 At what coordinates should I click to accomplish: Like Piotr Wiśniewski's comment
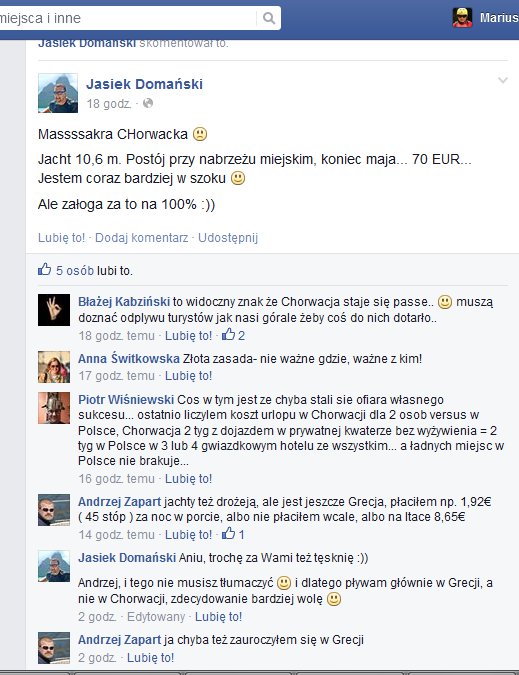pyautogui.click(x=188, y=479)
